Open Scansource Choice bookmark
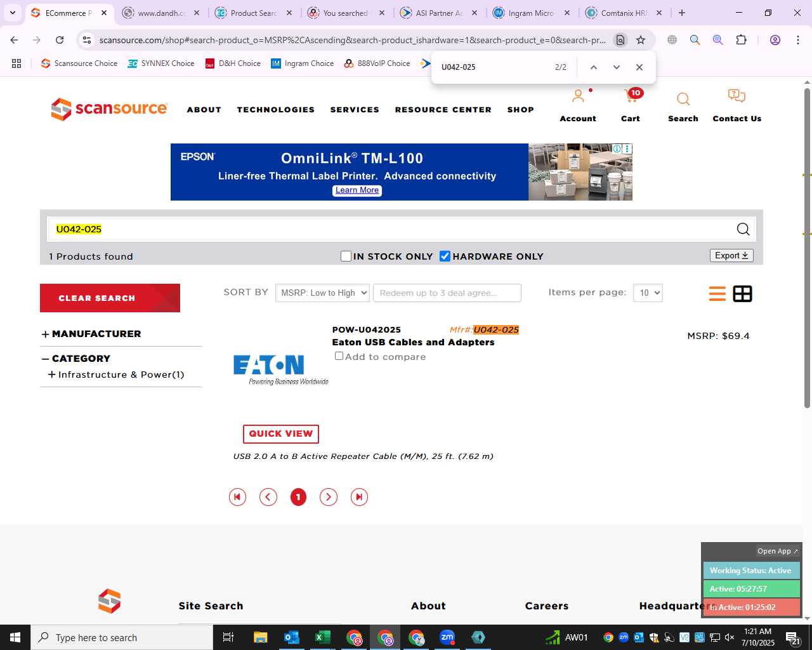 79,63
